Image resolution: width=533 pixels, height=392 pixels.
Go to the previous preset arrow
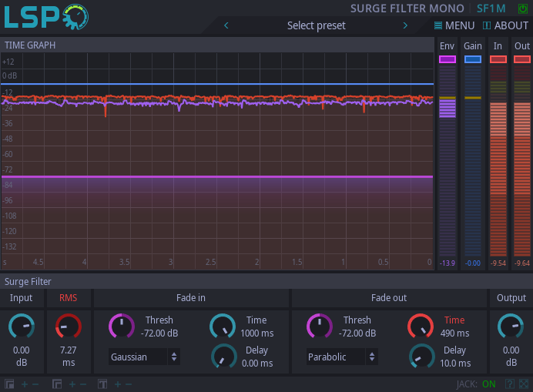tap(226, 25)
